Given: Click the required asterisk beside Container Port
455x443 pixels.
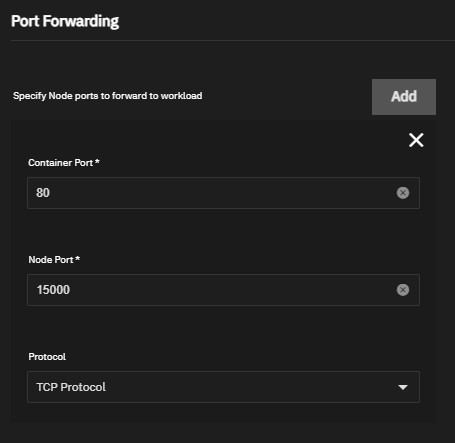Looking at the screenshot, I should coord(97,162).
